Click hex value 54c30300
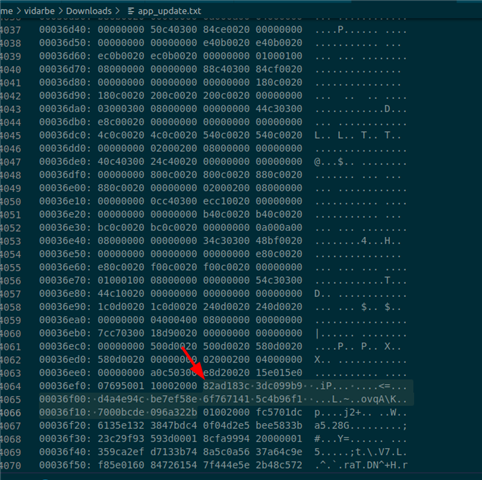 pyautogui.click(x=279, y=281)
